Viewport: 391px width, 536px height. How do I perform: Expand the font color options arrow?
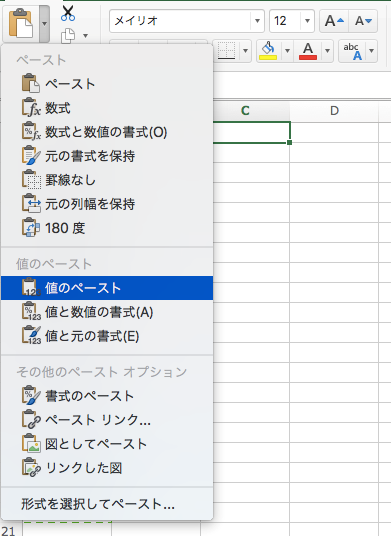[327, 51]
